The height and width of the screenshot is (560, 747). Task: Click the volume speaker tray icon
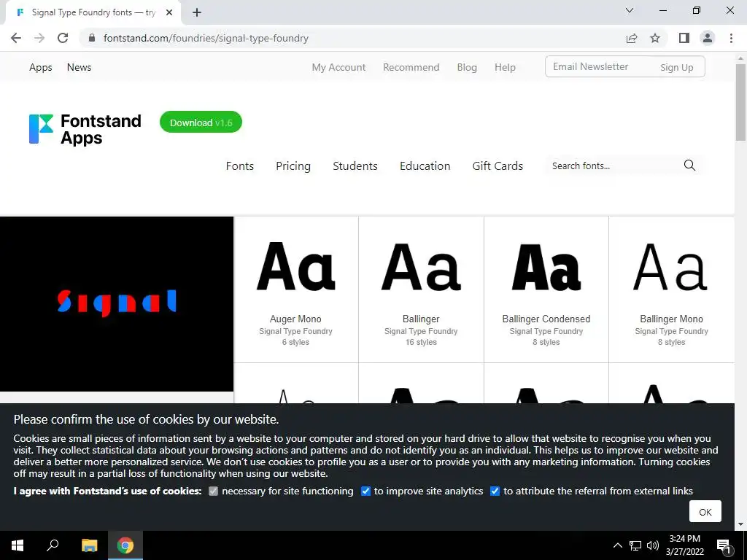pyautogui.click(x=653, y=545)
